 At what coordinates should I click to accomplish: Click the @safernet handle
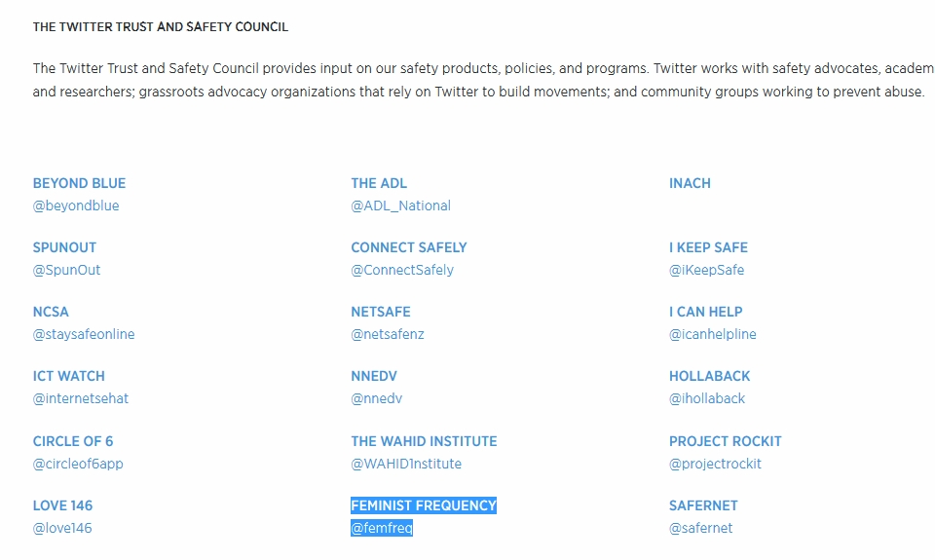tap(700, 528)
